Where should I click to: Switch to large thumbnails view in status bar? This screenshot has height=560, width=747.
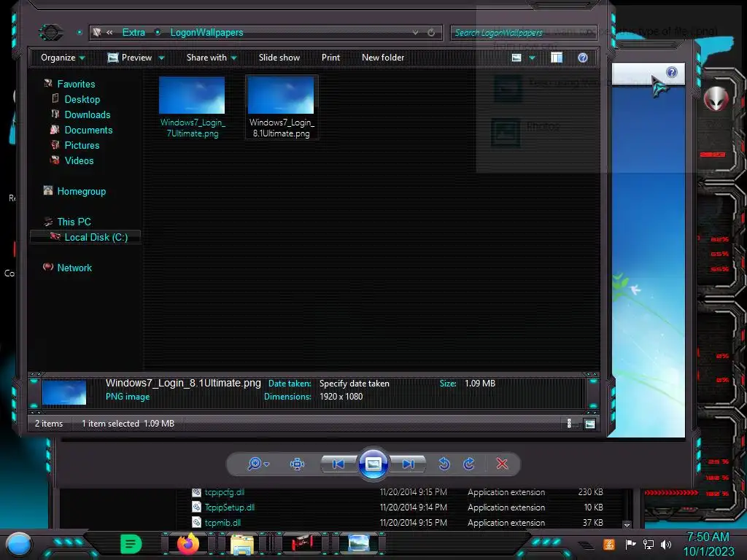[x=589, y=424]
